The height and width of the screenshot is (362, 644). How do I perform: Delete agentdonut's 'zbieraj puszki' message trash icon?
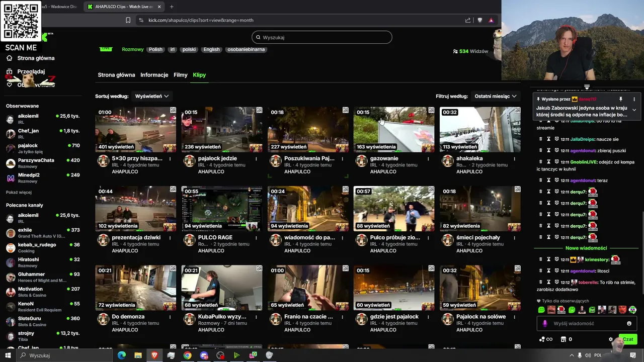[541, 150]
